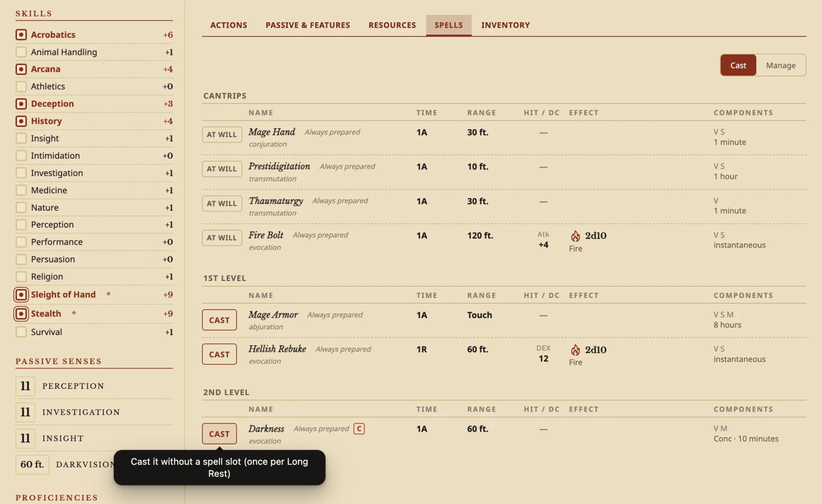The image size is (822, 504).
Task: Switch spell view to Manage mode
Action: coord(781,65)
